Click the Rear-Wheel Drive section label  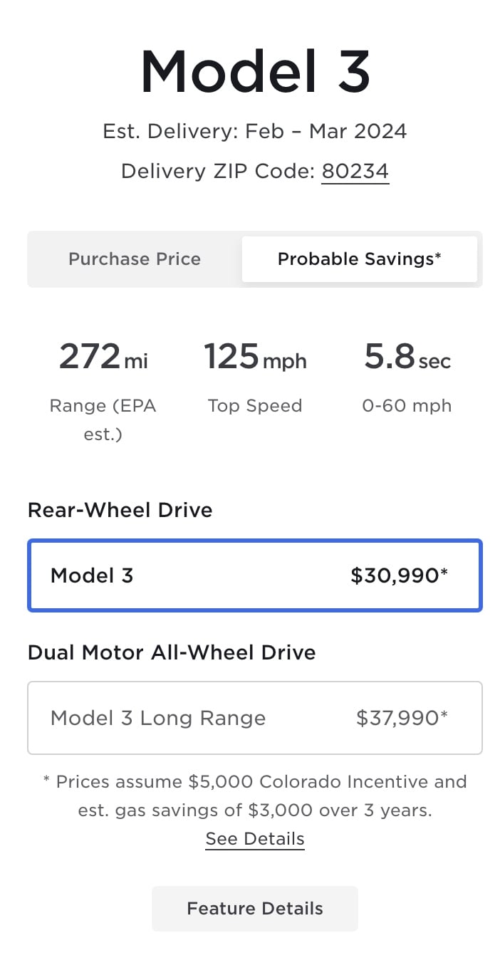click(x=120, y=510)
